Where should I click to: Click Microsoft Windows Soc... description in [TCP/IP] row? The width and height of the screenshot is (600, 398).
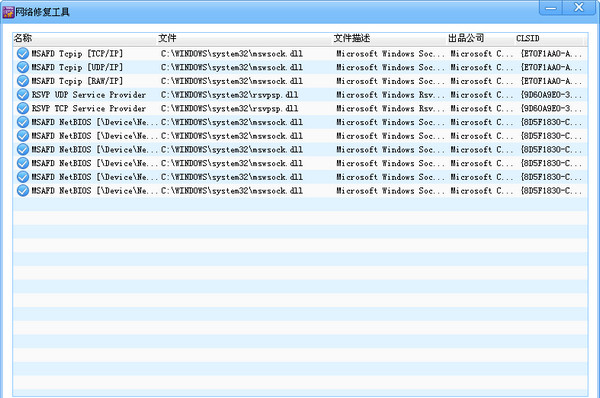pyautogui.click(x=390, y=54)
